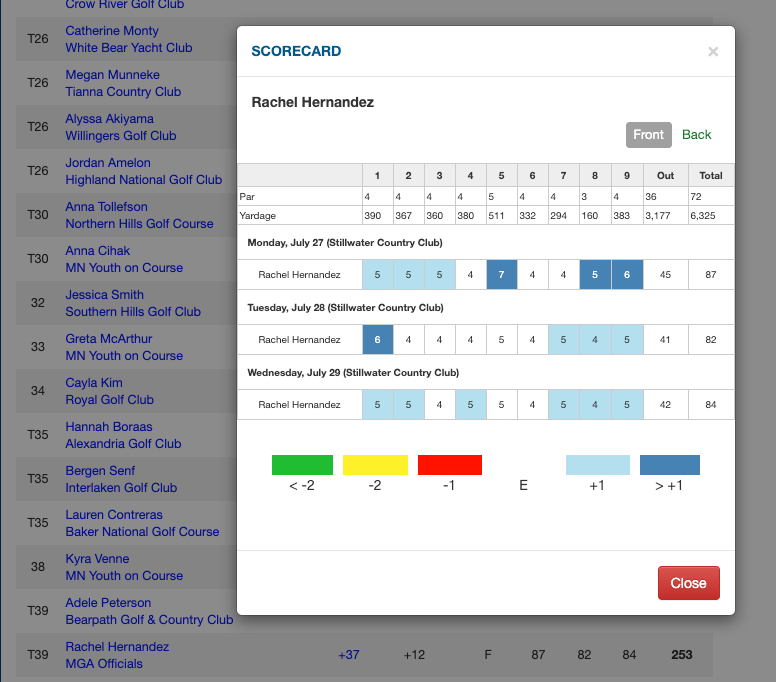Open Northern Hills Golf Course link

pos(140,224)
